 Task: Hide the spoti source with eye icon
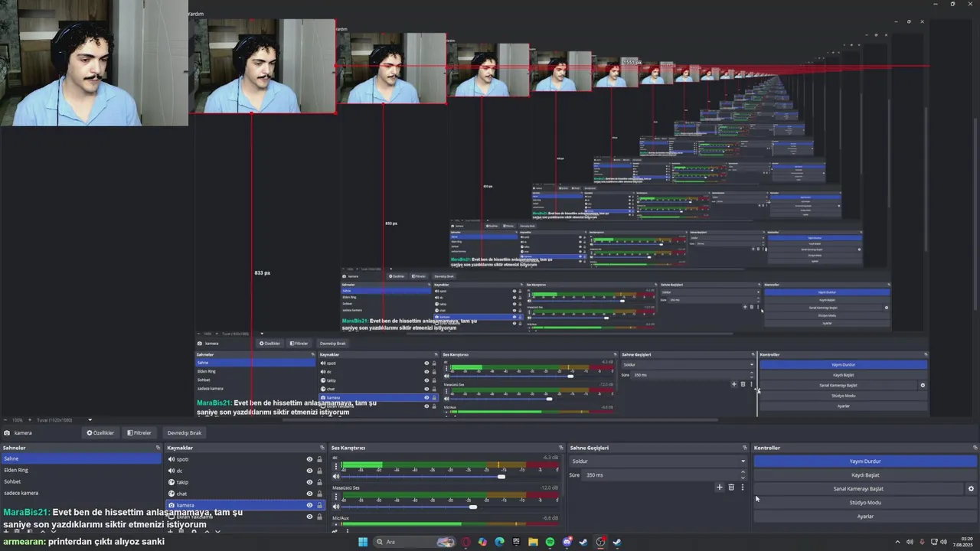point(309,459)
